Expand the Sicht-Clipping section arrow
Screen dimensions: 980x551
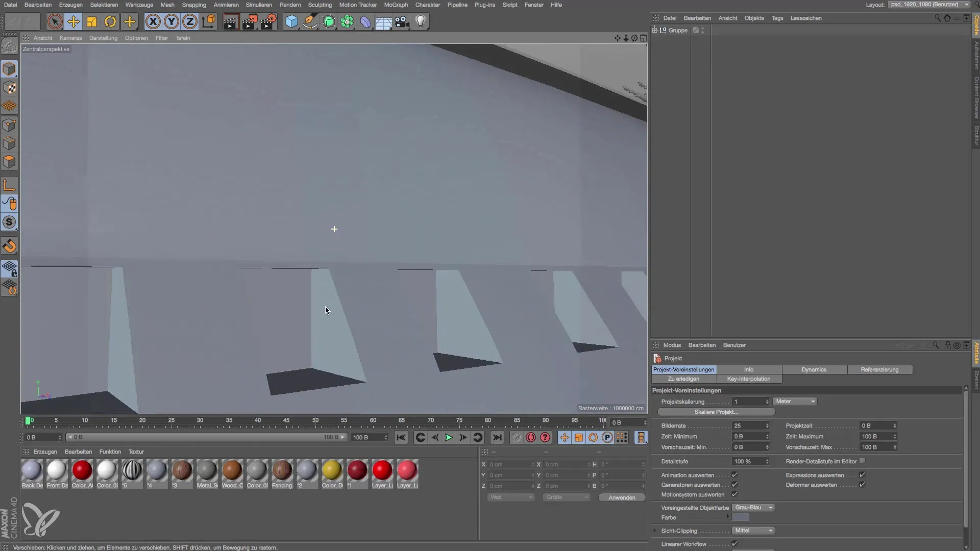point(655,531)
